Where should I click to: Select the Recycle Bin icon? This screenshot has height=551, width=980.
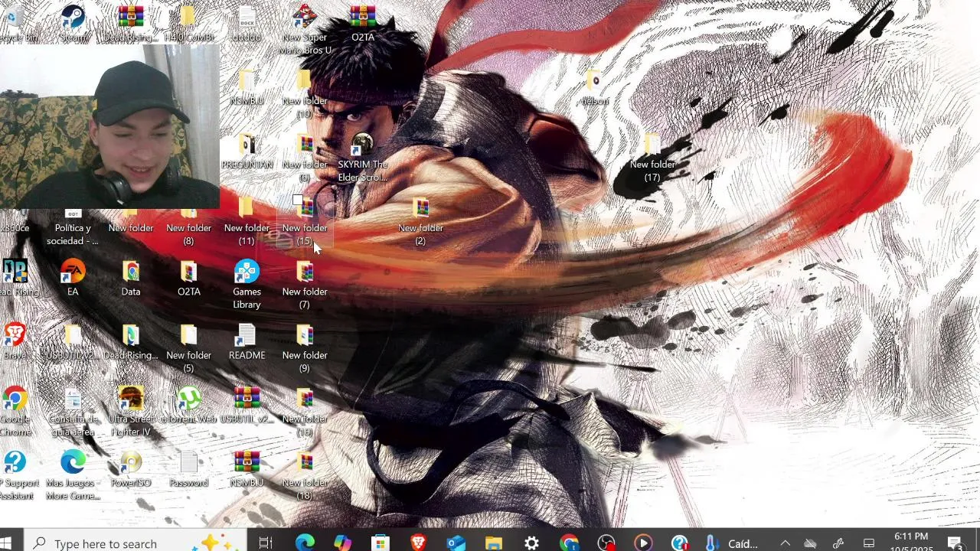(17, 23)
